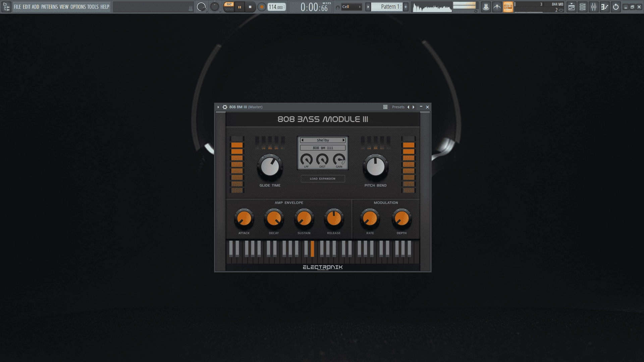Click the Shelby preset name field

(323, 140)
